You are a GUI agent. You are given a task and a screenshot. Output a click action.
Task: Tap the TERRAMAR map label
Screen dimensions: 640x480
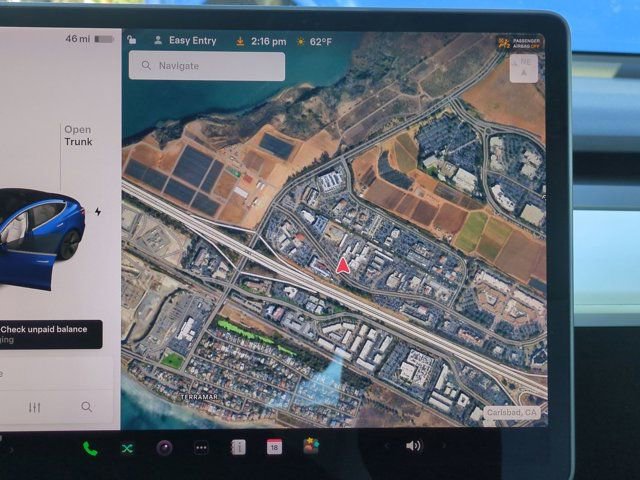point(199,397)
